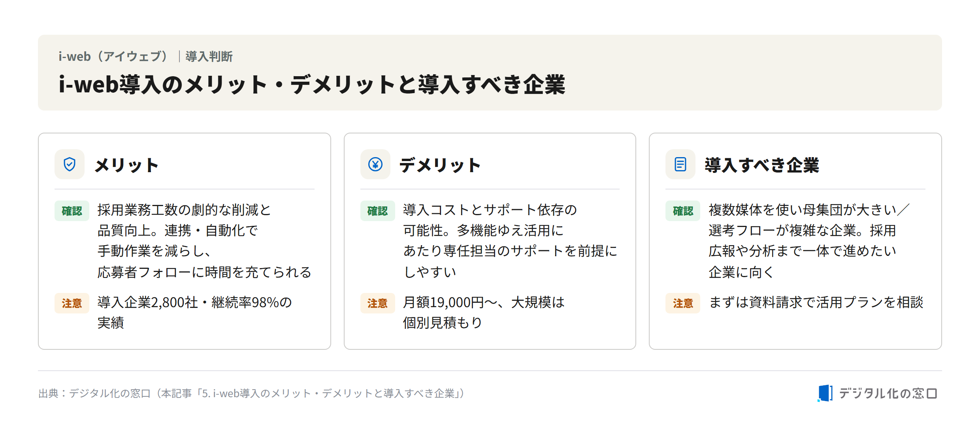This screenshot has width=980, height=439.
Task: Click the document icon beside 導入すべき企業
Action: tap(680, 164)
